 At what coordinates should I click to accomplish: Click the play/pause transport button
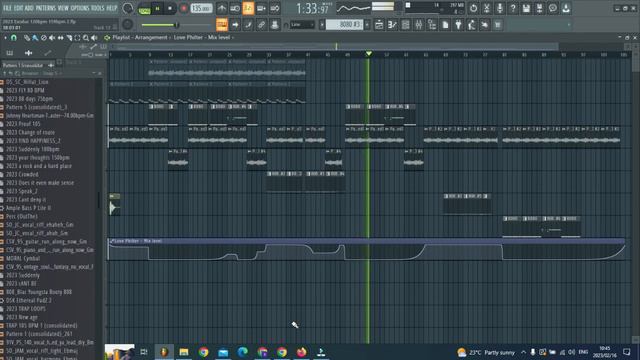158,9
